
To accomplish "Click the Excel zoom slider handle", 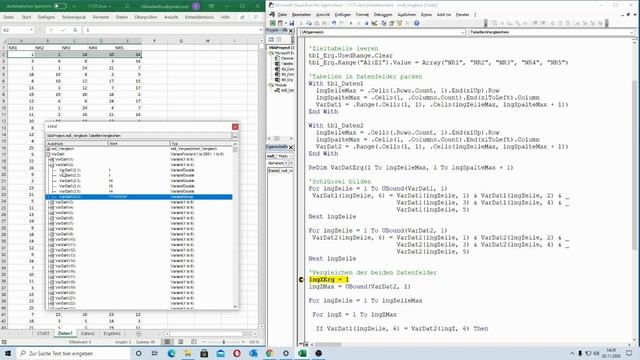I will pyautogui.click(x=224, y=342).
